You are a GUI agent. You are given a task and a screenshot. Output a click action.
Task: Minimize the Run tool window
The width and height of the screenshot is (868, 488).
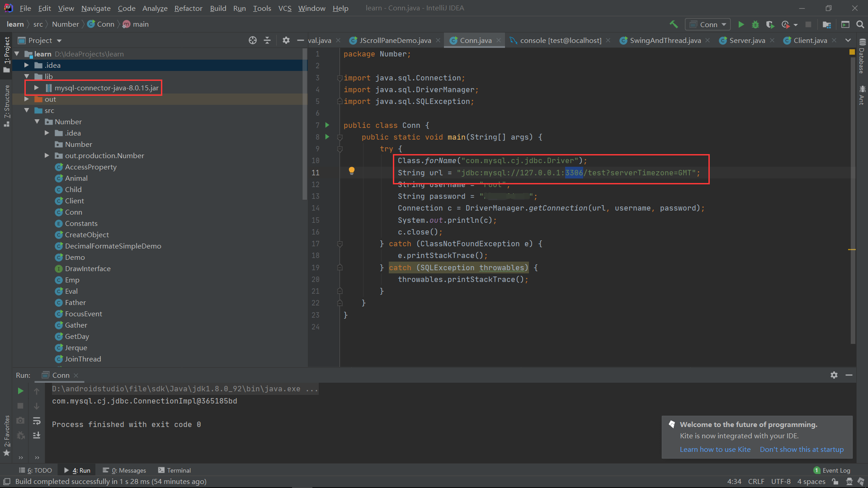(849, 375)
